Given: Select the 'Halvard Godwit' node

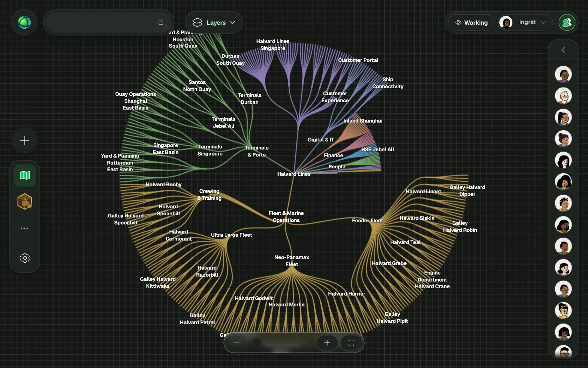Looking at the screenshot, I should pos(254,298).
